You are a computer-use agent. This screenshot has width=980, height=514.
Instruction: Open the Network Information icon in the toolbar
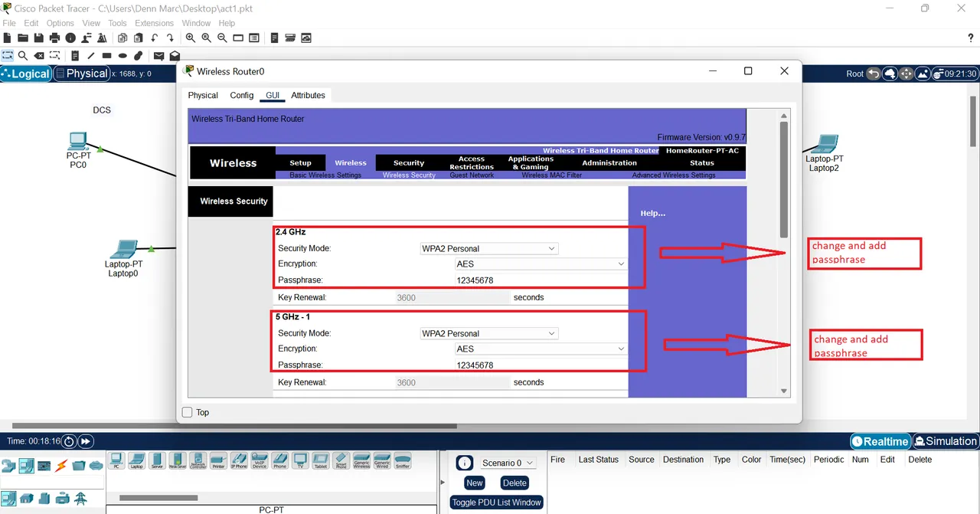(x=70, y=38)
